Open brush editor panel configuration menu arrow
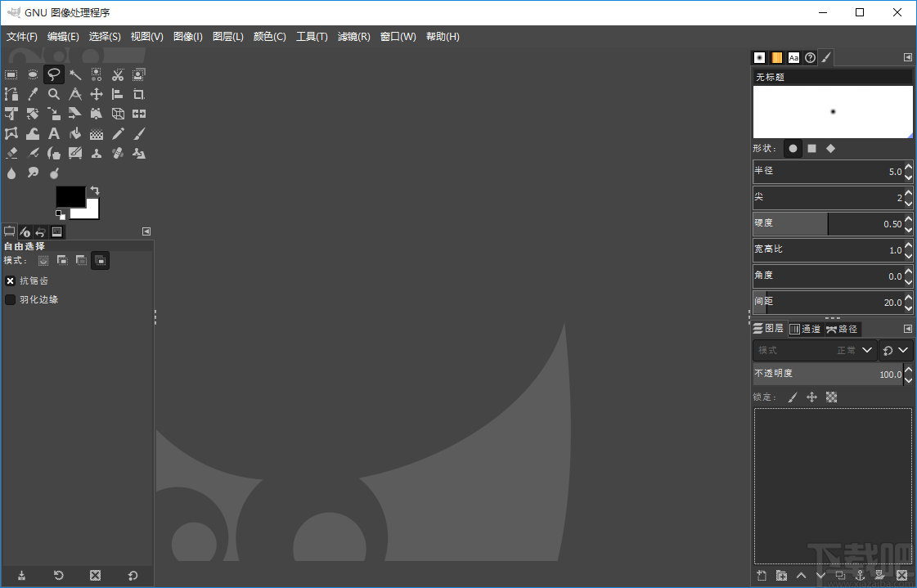This screenshot has width=917, height=588. (x=908, y=57)
